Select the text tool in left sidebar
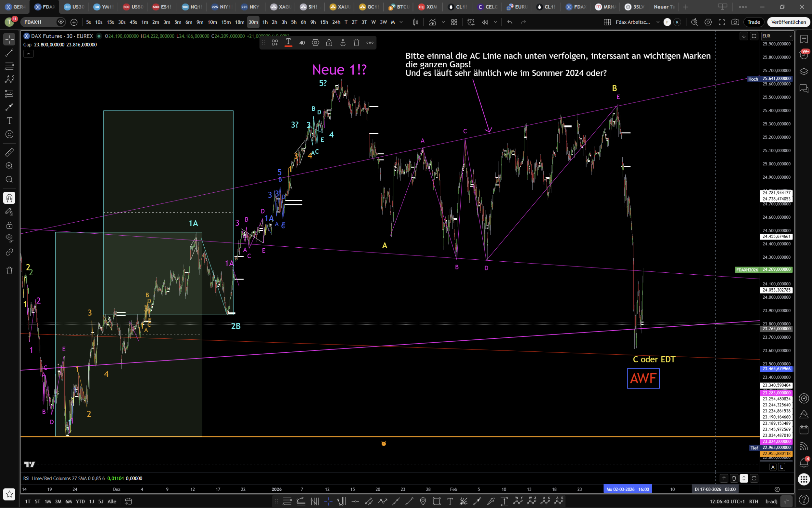 pos(9,121)
